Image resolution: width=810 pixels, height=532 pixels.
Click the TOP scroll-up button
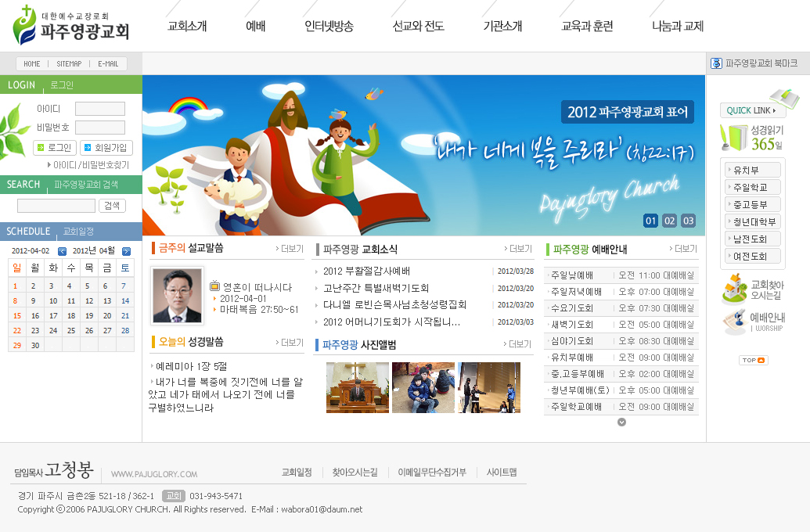coord(753,360)
